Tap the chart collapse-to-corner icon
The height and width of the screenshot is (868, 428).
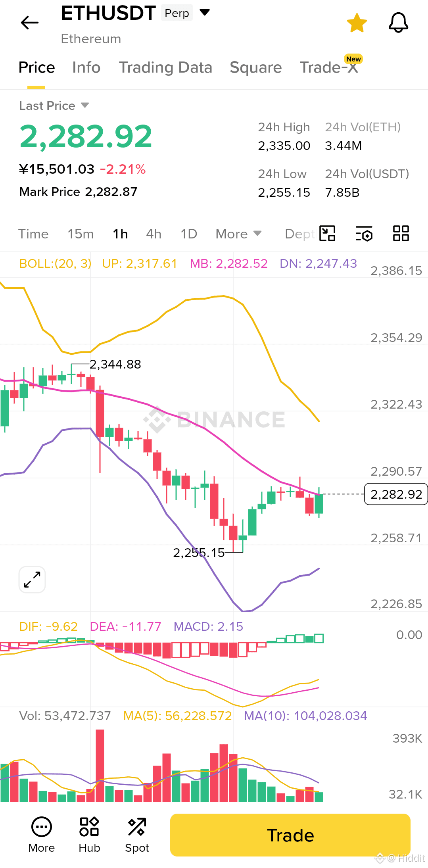click(328, 233)
